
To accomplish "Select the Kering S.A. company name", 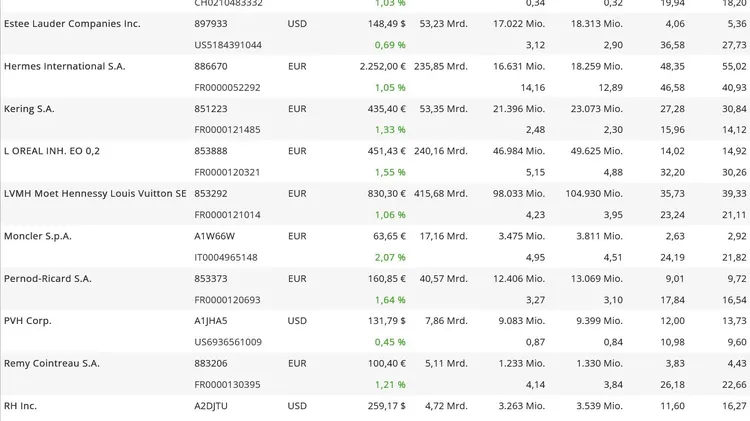I will (29, 109).
